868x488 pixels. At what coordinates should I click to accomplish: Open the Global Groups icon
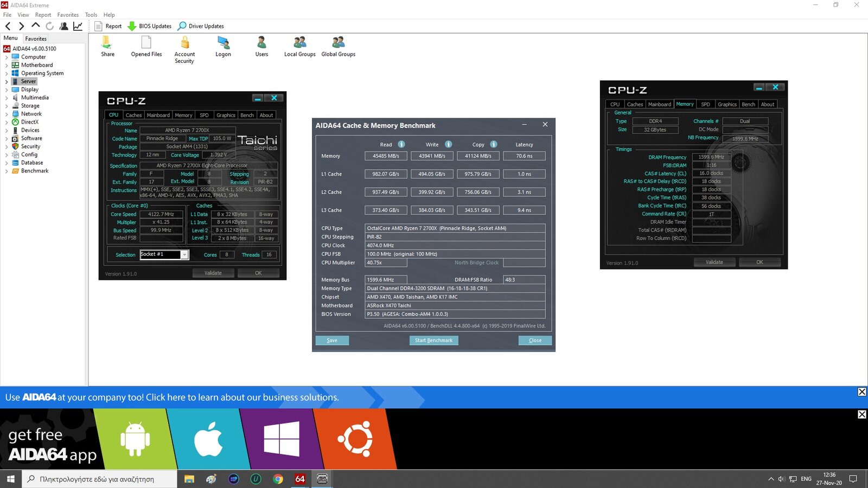coord(339,47)
